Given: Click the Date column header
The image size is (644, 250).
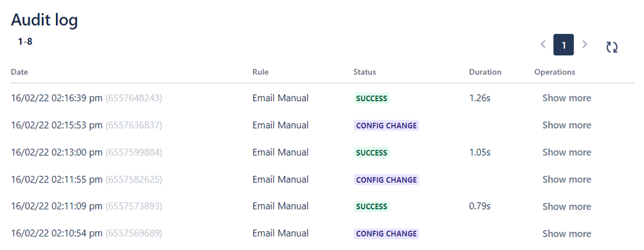Looking at the screenshot, I should 19,72.
